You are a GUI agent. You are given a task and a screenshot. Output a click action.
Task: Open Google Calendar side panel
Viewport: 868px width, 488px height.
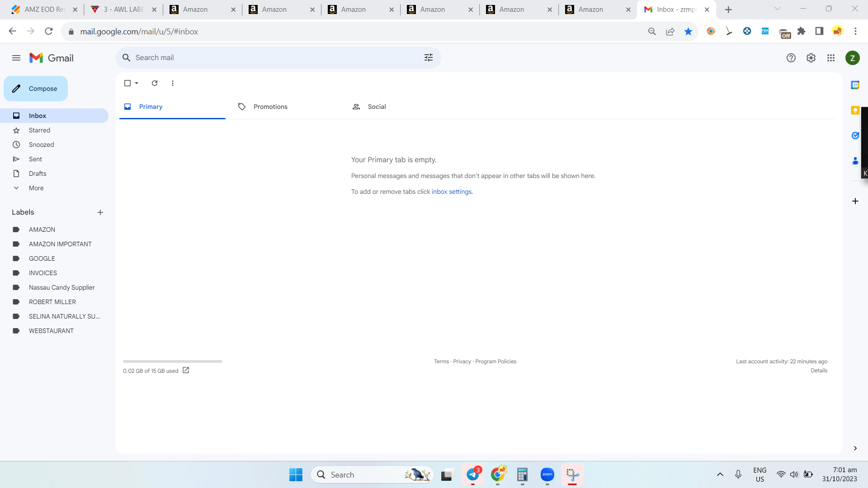[x=855, y=85]
